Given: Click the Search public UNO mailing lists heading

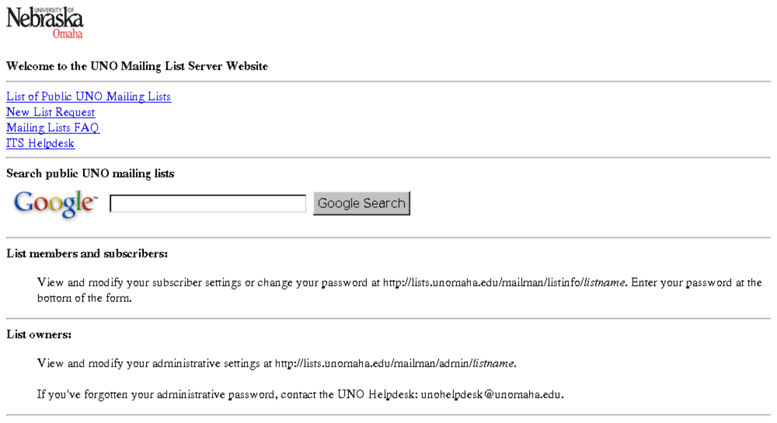Looking at the screenshot, I should pos(90,173).
